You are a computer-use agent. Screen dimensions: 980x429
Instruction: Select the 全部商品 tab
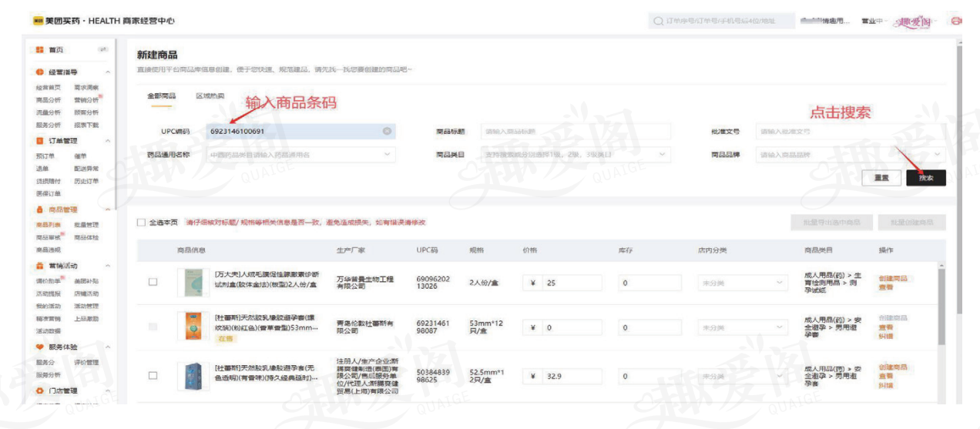tap(161, 96)
